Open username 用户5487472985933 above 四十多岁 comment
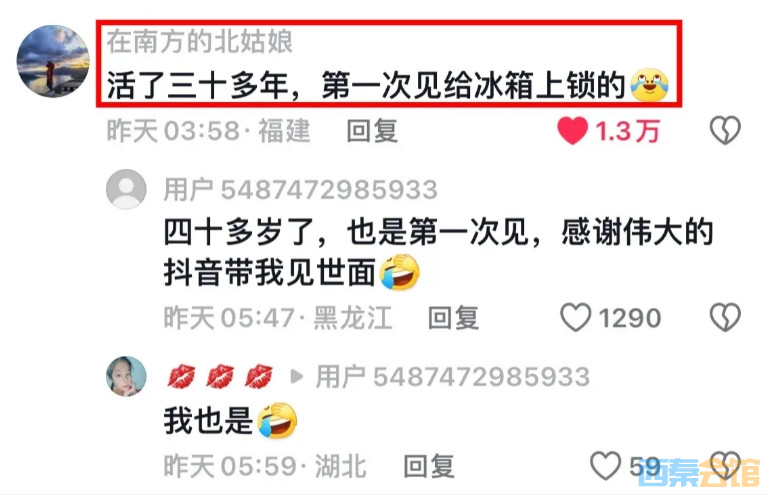 [x=300, y=190]
